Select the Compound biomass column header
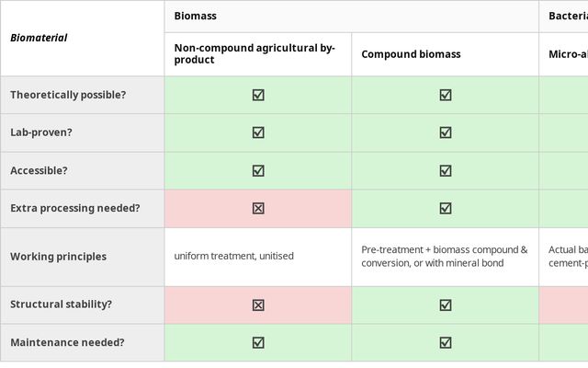This screenshot has width=588, height=368. tap(411, 54)
